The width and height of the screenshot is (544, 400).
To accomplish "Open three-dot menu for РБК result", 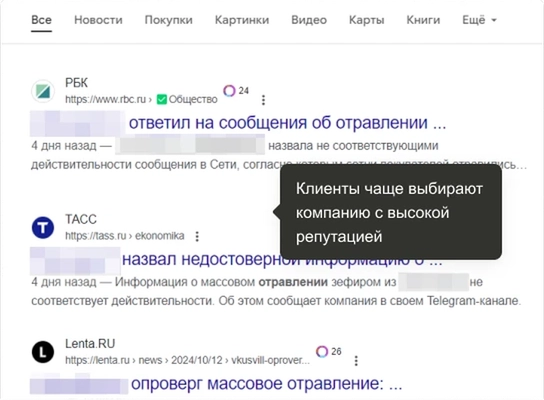I will tap(263, 100).
